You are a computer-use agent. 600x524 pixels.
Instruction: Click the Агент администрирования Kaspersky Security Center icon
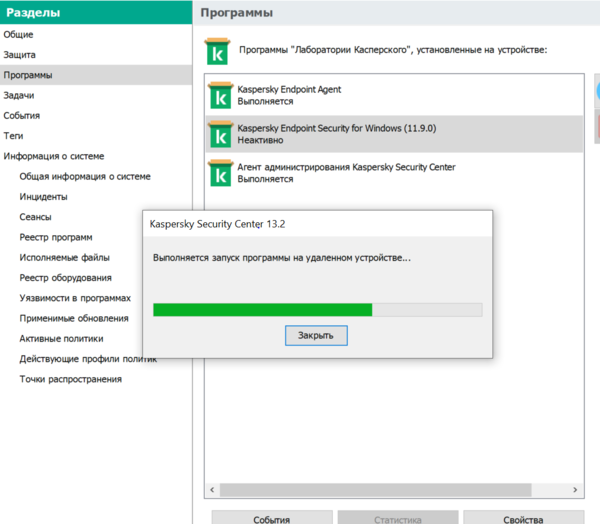pos(220,173)
